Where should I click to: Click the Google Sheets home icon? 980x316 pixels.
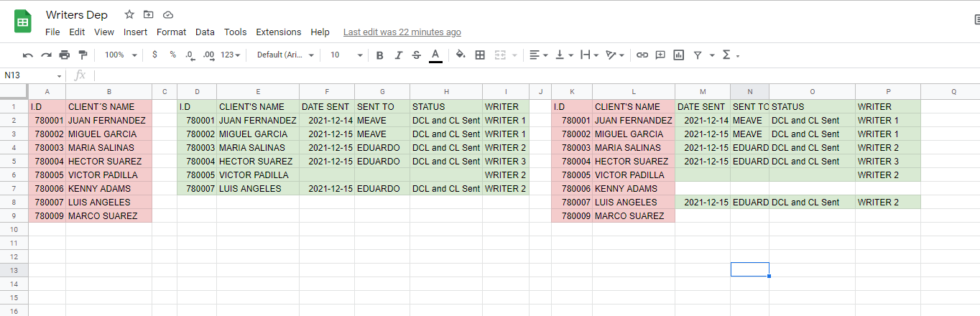[x=22, y=22]
